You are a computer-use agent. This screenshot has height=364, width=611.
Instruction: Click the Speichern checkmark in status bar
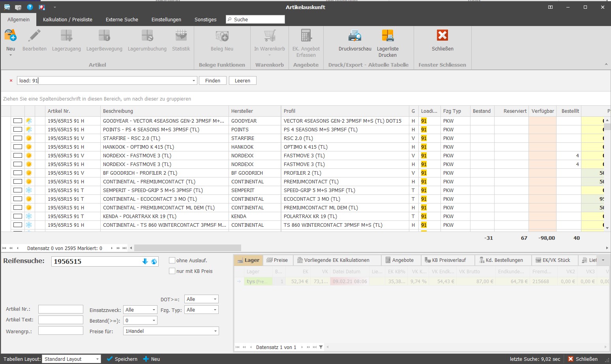(x=122, y=359)
